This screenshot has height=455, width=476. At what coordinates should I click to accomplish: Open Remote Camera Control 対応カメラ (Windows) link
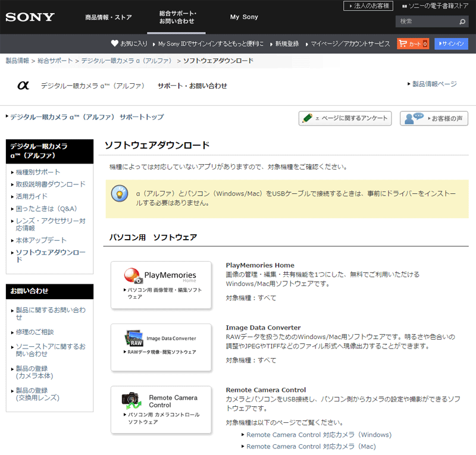(319, 435)
